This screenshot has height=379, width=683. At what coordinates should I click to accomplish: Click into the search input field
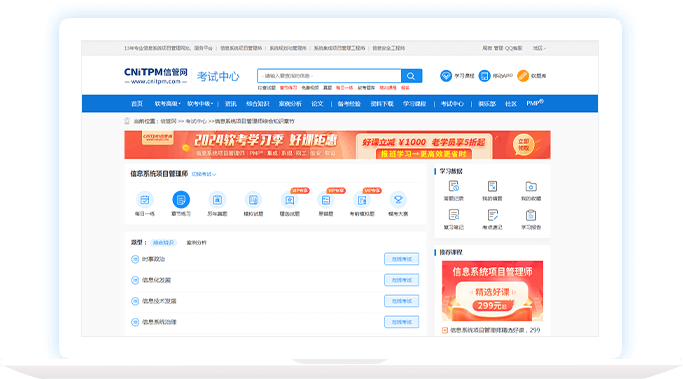pos(329,76)
